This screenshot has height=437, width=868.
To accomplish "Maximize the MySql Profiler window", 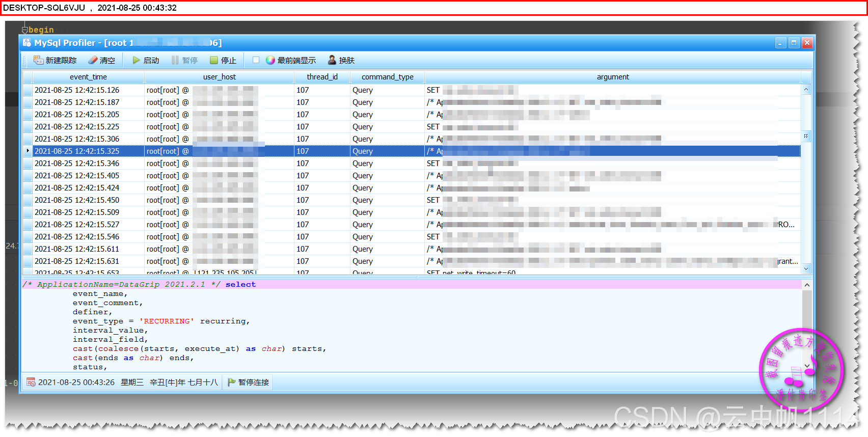I will tap(794, 43).
